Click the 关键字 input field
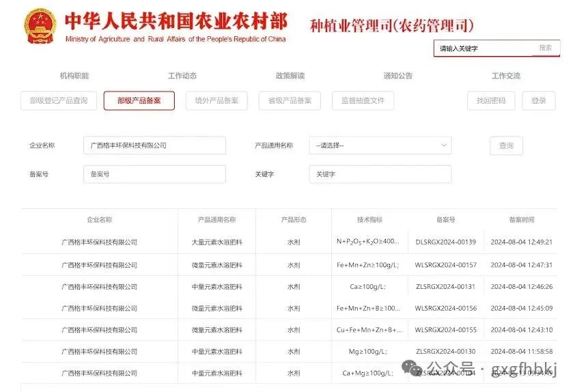This screenshot has width=575, height=392. (380, 174)
